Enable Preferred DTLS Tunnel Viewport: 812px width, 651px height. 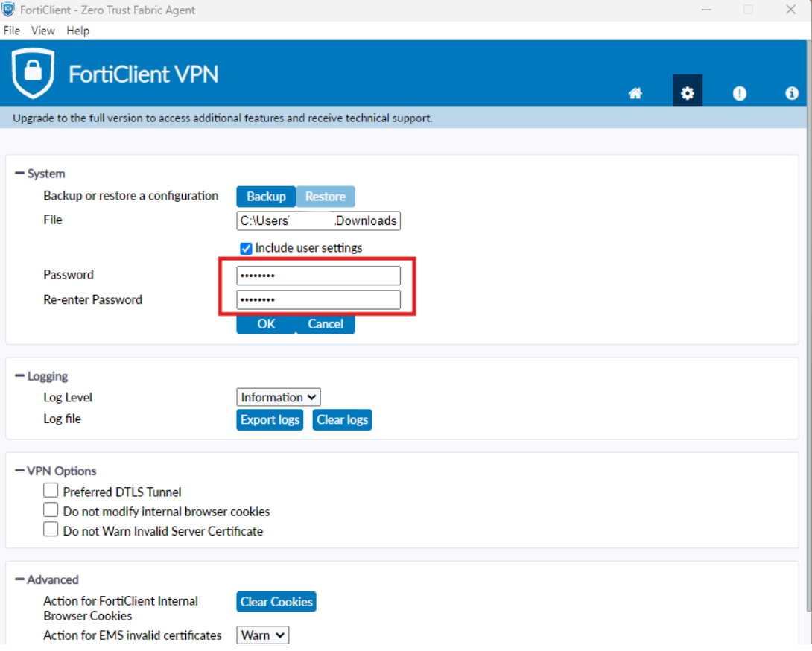pyautogui.click(x=51, y=490)
